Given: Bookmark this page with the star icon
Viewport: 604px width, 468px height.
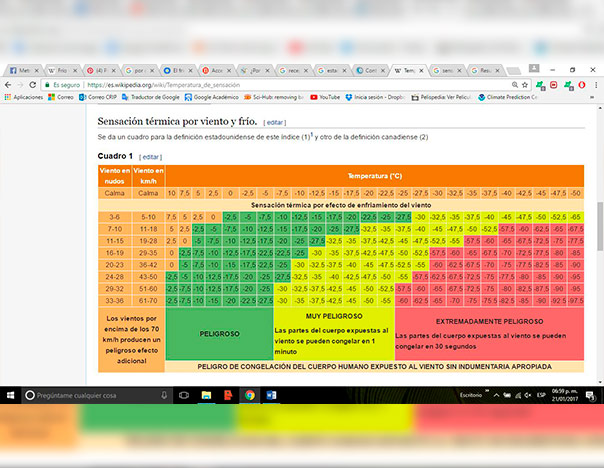Looking at the screenshot, I should pyautogui.click(x=524, y=86).
